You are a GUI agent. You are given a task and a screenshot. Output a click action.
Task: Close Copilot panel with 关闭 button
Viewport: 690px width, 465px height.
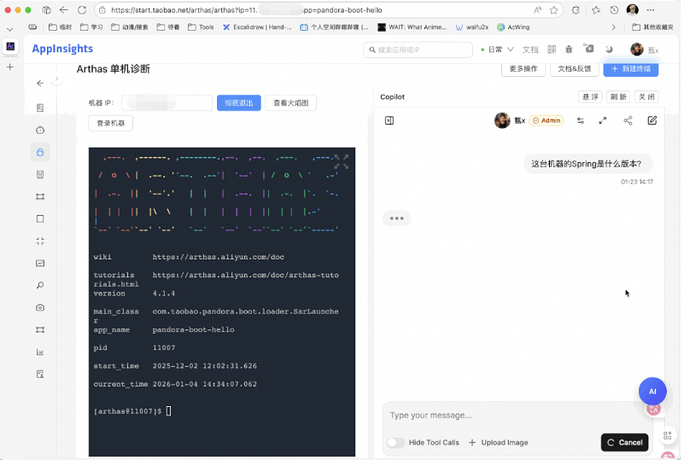click(x=646, y=97)
